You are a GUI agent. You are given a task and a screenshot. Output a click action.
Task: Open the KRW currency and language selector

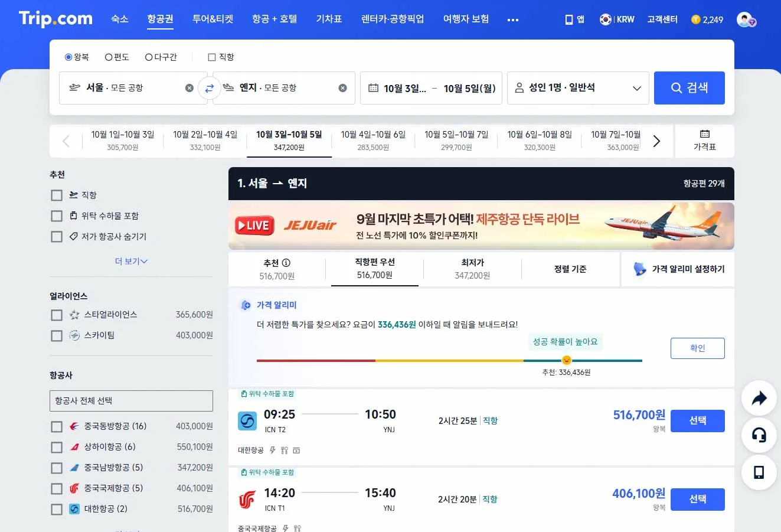[x=617, y=19]
